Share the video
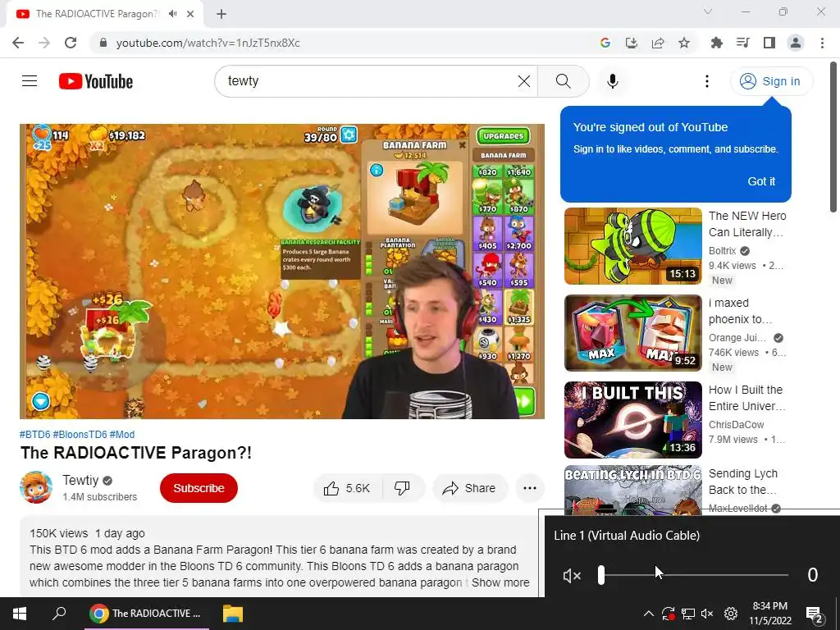 coord(469,488)
